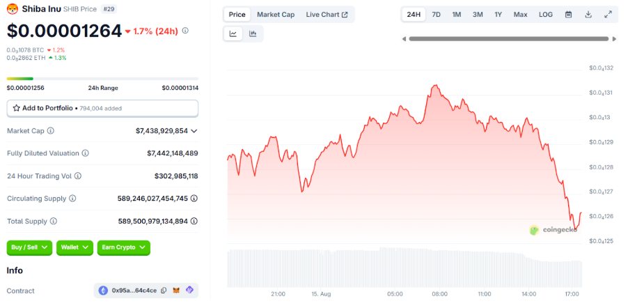Select the Max time range
This screenshot has width=644, height=308.
point(520,15)
